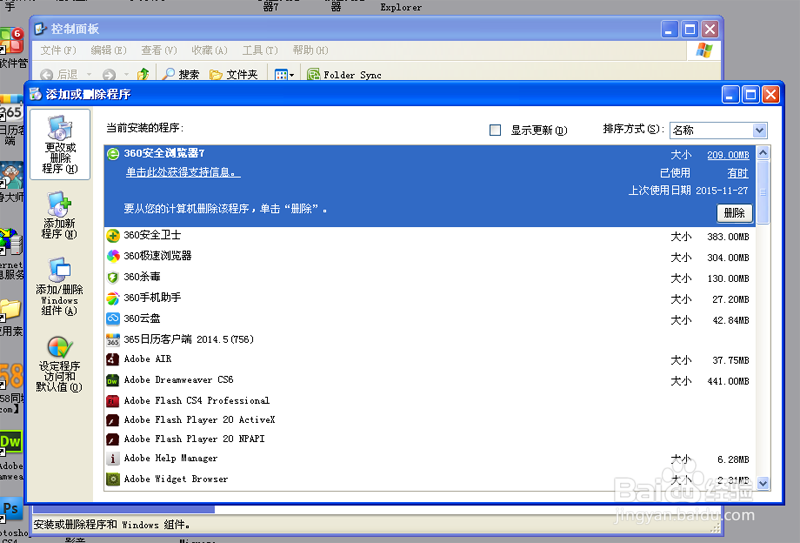Screen dimensions: 800x543
Task: Click 360安全浏览器7 program icon
Action: tap(113, 154)
